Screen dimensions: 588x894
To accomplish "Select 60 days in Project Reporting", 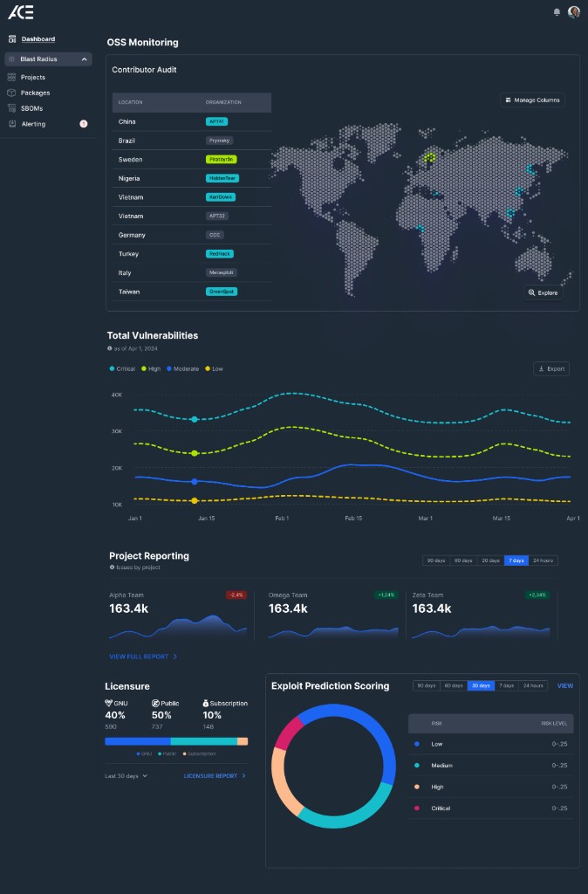I will [x=463, y=560].
